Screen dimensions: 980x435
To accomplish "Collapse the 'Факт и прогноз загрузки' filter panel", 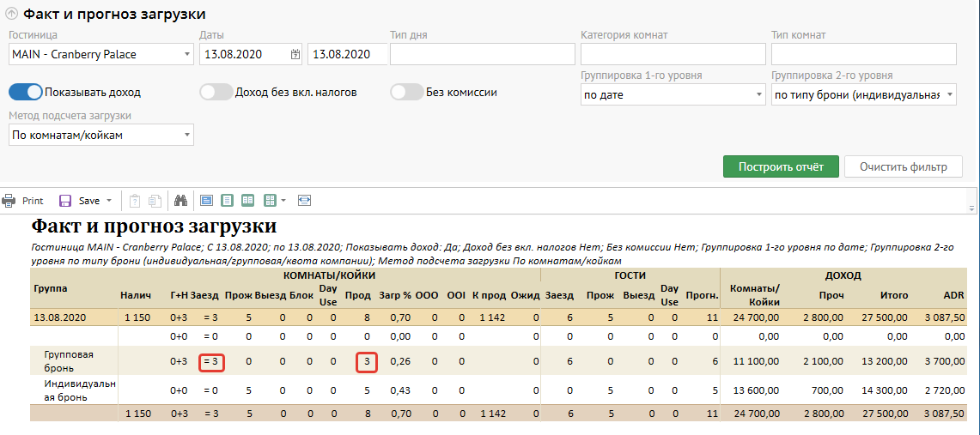I will coord(11,15).
